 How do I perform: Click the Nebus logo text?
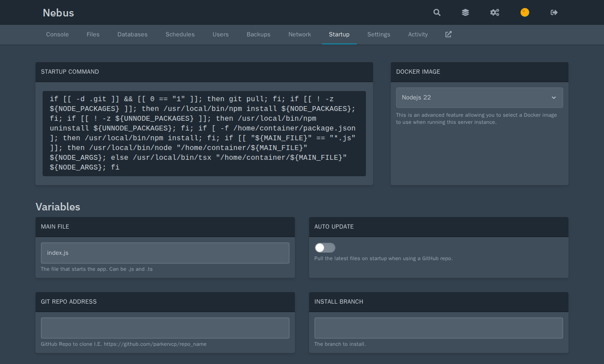58,13
